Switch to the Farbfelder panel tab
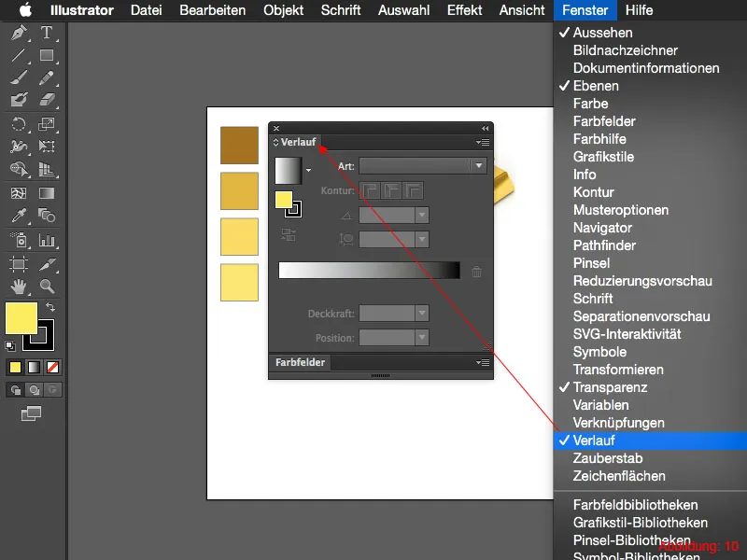Image resolution: width=747 pixels, height=560 pixels. click(300, 362)
